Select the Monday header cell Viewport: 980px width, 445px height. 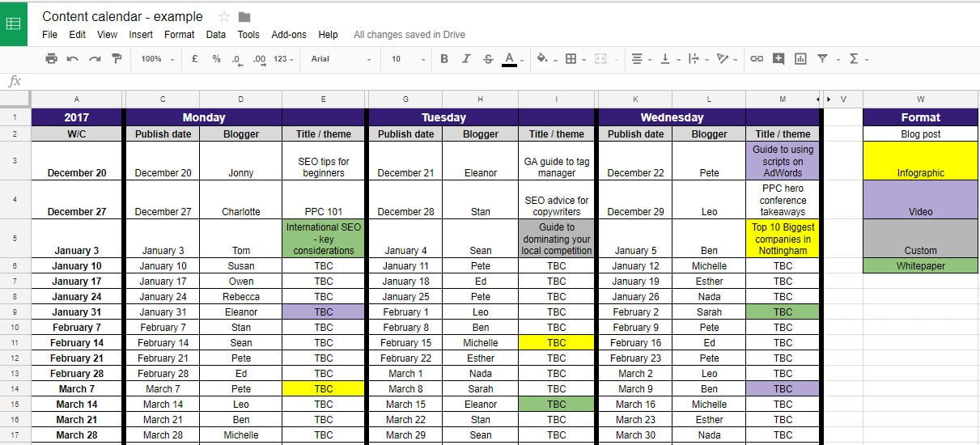(204, 117)
